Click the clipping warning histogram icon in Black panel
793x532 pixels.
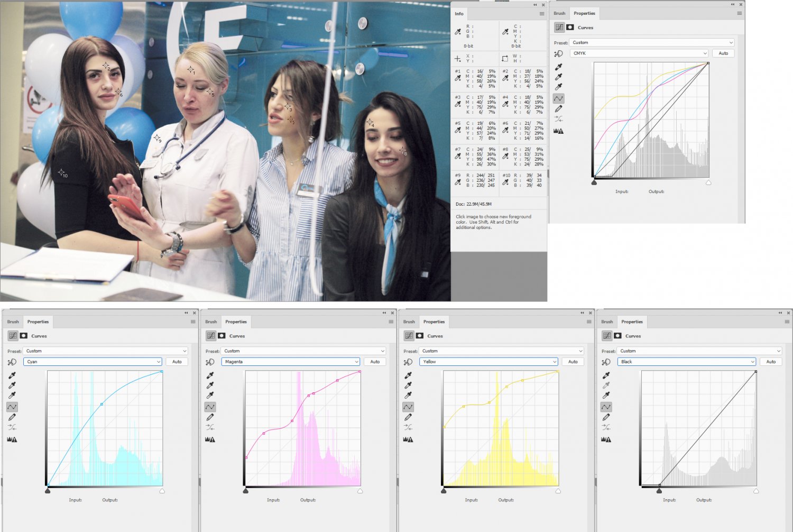pos(606,439)
